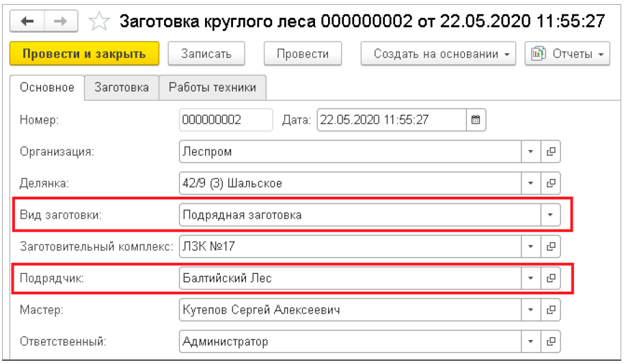Viewport: 624px width, 364px height.
Task: Click the back navigation arrow
Action: (x=28, y=21)
